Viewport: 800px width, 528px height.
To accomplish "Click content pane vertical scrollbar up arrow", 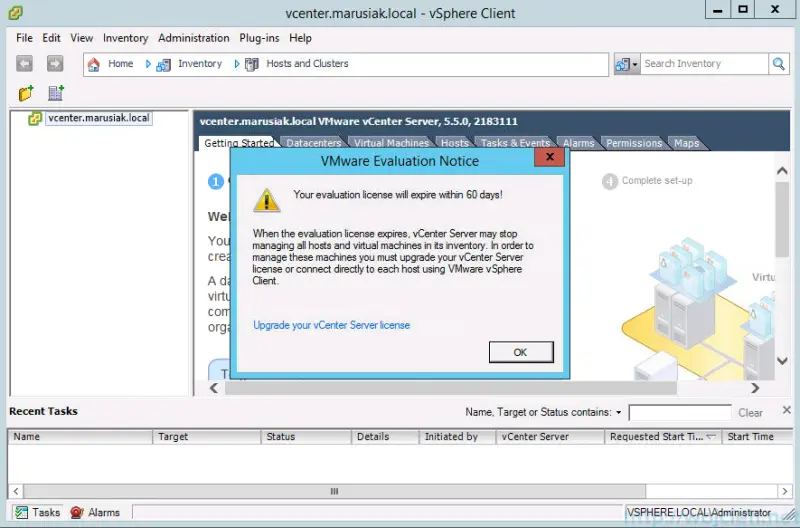I will 782,171.
